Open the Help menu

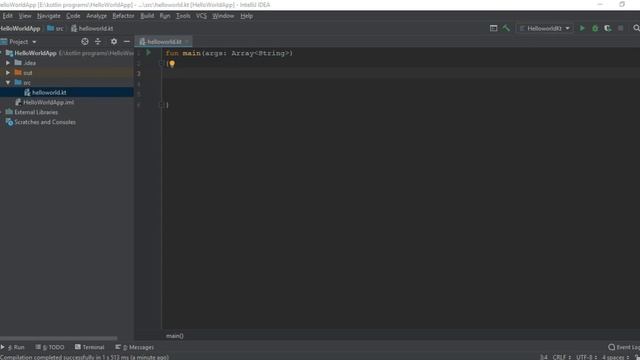click(247, 16)
